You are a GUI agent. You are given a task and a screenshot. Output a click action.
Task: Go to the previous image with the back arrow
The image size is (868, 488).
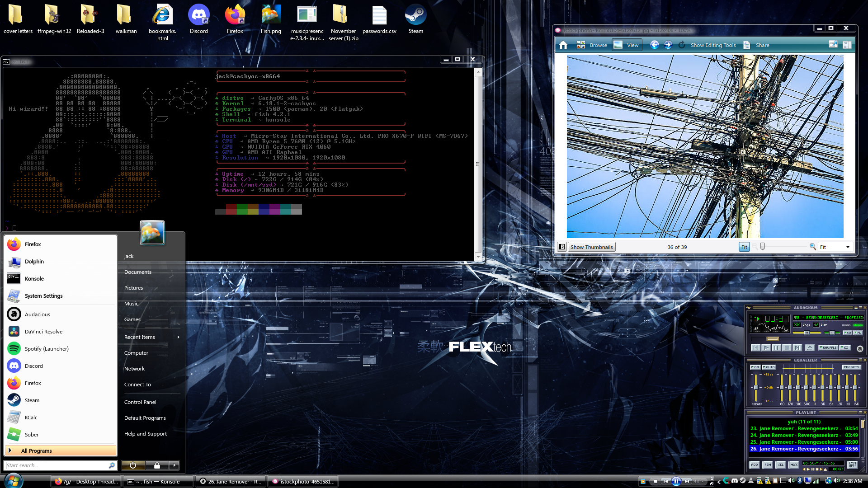point(654,45)
